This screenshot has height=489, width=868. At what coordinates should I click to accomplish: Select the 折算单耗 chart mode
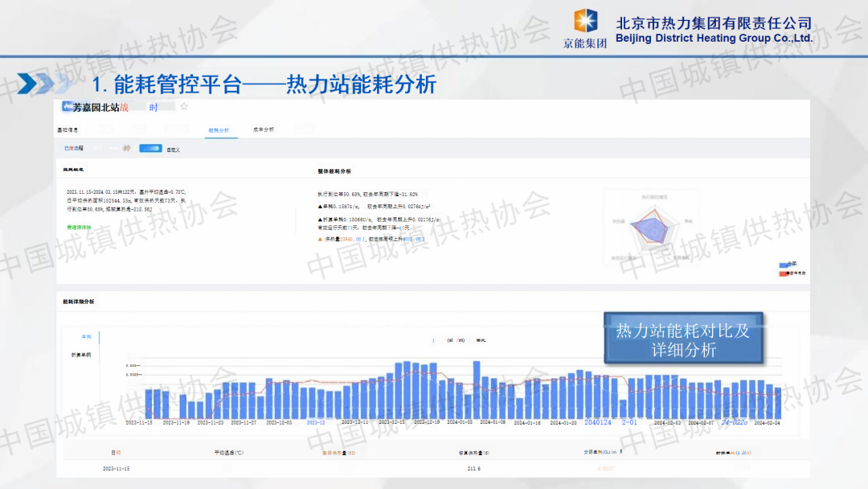coord(81,354)
